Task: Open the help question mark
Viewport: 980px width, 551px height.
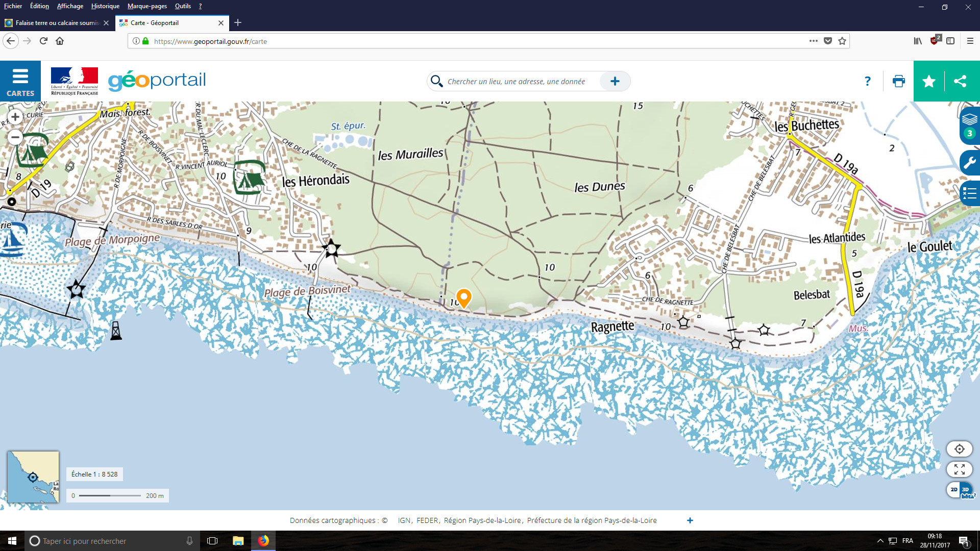Action: pyautogui.click(x=867, y=81)
